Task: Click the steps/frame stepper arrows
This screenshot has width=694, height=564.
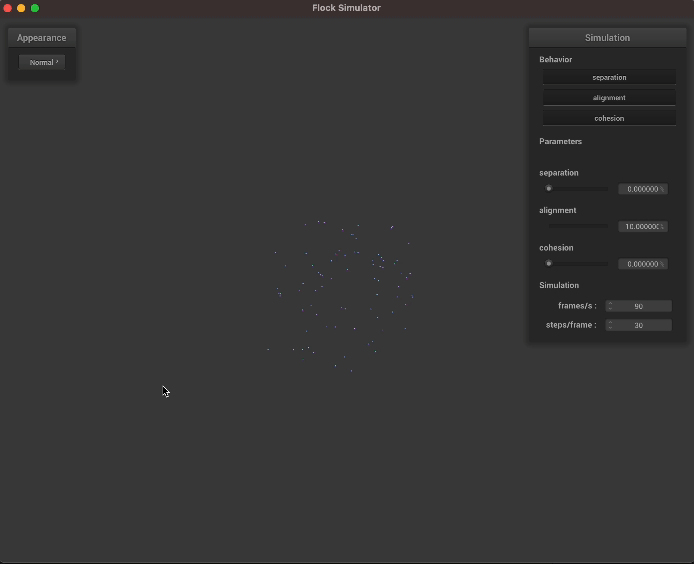Action: (610, 325)
